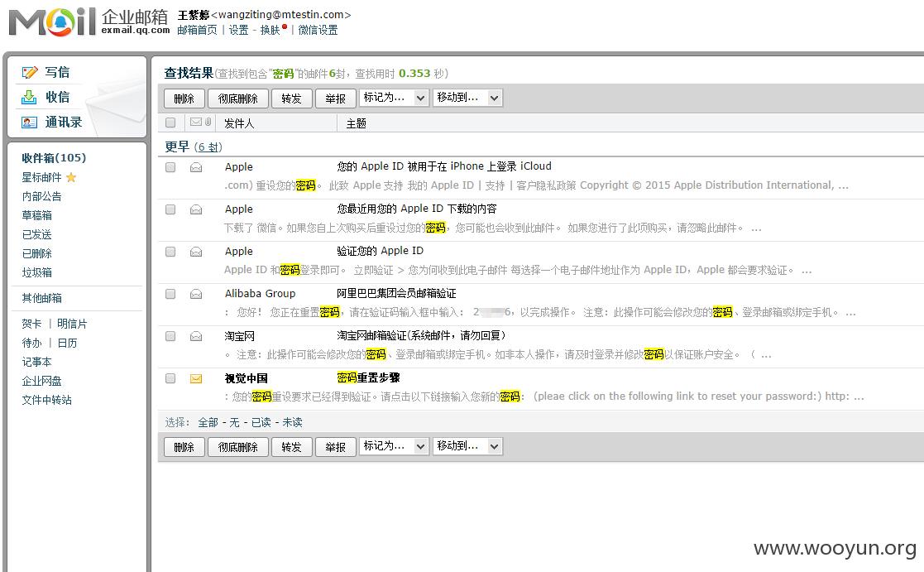Viewport: 924px width, 572px height.
Task: Open the bottom 标记为... dropdown
Action: tap(394, 446)
